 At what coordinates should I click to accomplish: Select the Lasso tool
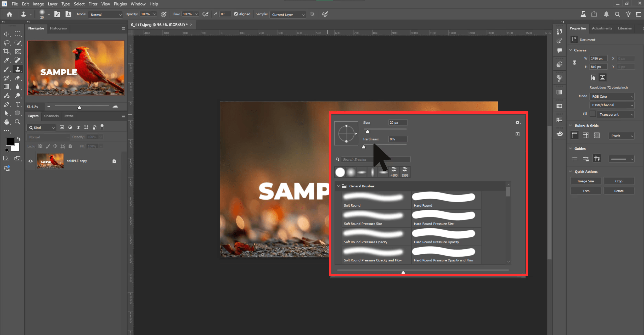tap(6, 43)
